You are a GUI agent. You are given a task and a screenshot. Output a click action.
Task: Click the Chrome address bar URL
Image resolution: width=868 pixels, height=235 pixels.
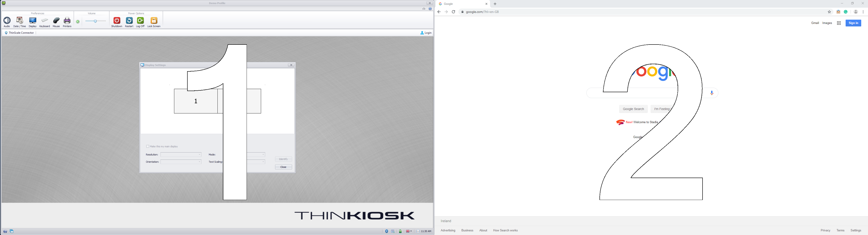point(482,12)
